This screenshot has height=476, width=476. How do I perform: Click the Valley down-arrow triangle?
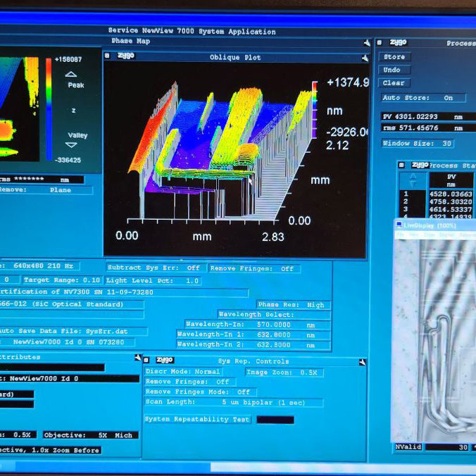(x=71, y=145)
